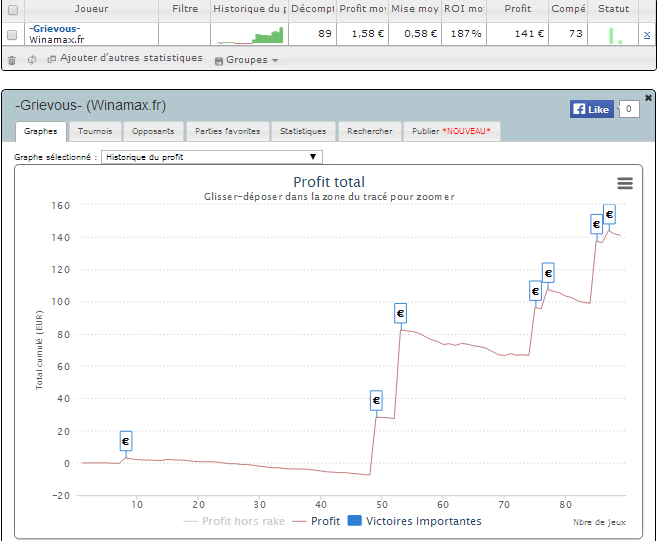Expand the Groupes dropdown arrow
This screenshot has width=658, height=541.
[275, 61]
